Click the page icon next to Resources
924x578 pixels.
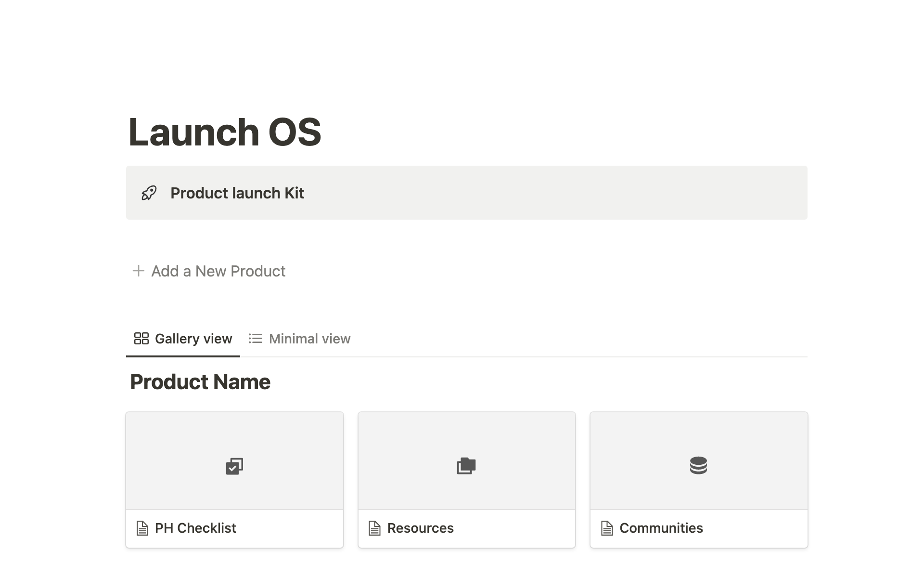[374, 528]
